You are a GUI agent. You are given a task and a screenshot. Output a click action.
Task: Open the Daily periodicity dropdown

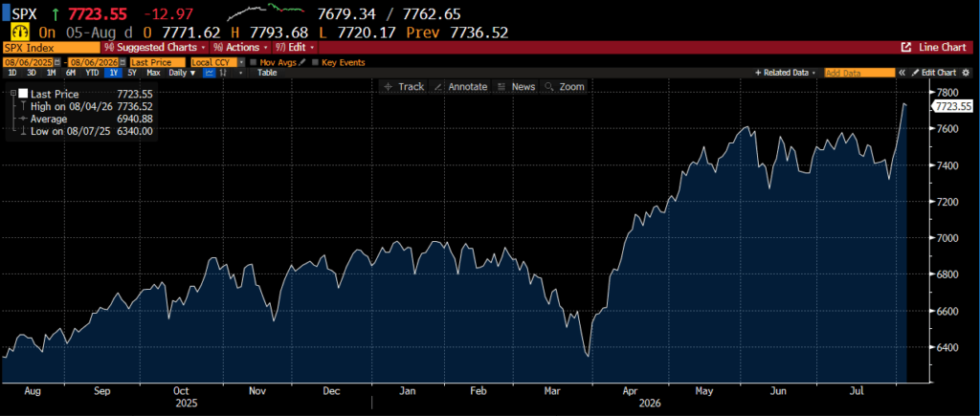click(182, 73)
